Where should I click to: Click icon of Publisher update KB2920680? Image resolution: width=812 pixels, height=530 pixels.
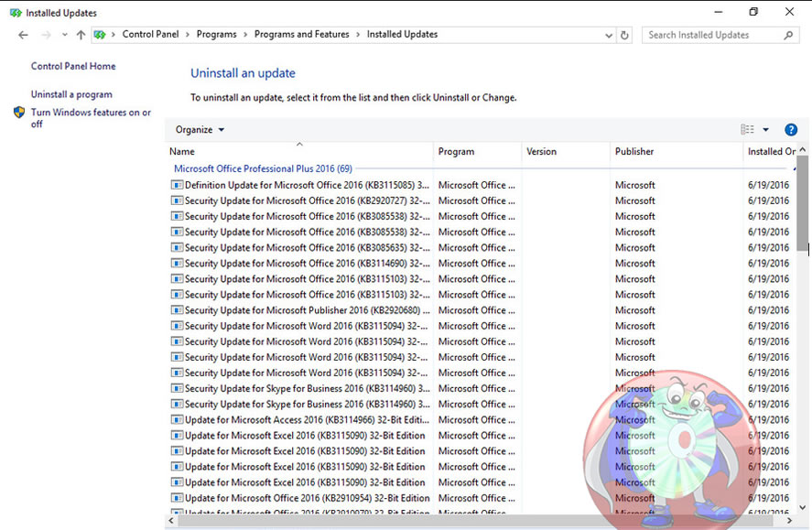click(x=177, y=310)
